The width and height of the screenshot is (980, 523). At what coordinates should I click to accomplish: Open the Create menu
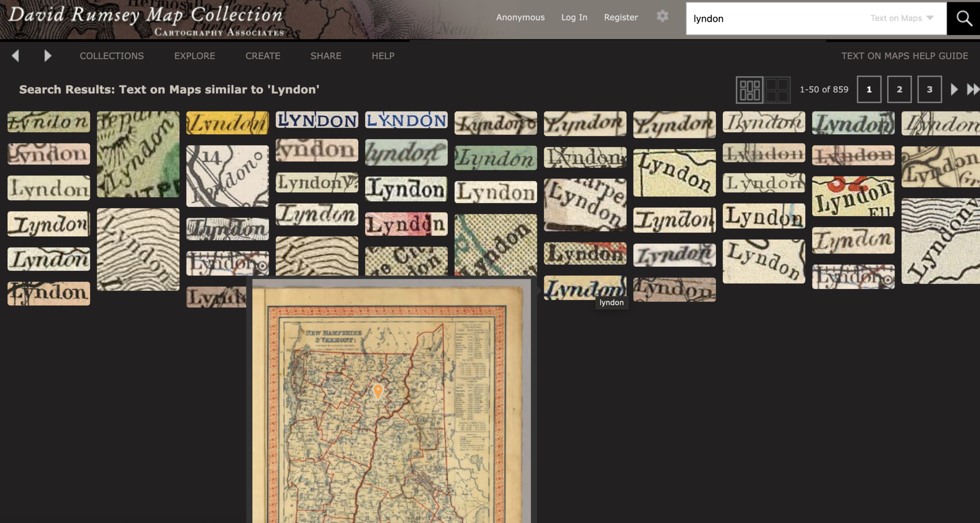point(263,56)
